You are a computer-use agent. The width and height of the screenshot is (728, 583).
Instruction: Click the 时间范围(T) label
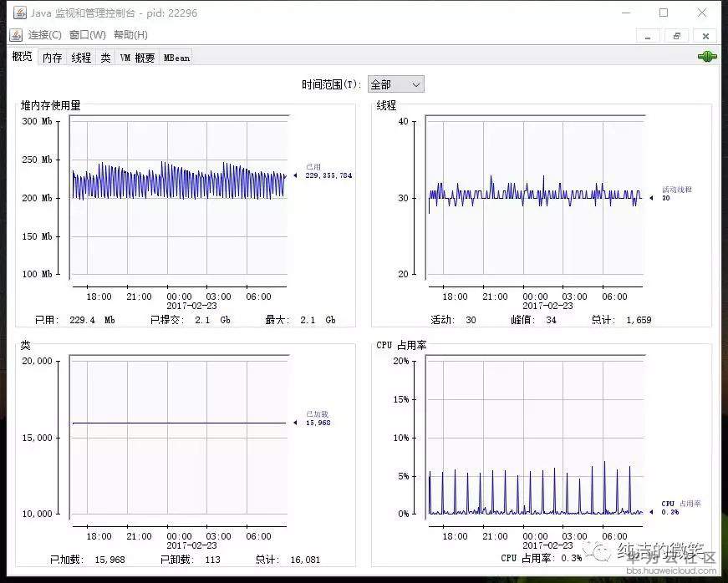pos(331,84)
